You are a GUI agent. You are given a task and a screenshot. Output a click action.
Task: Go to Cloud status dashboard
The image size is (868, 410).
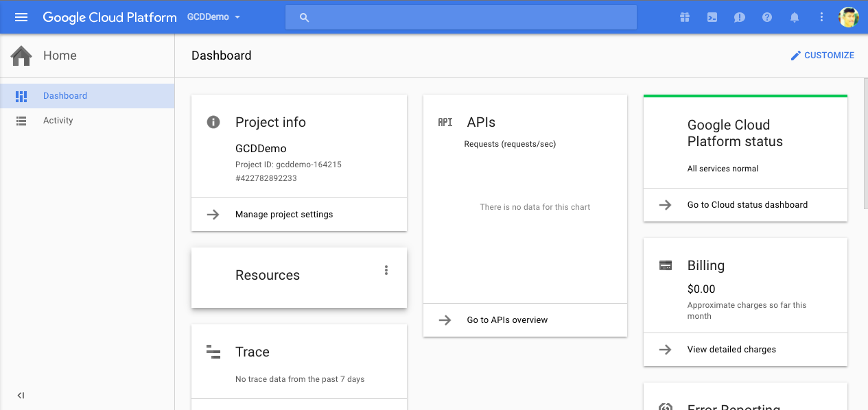[747, 205]
